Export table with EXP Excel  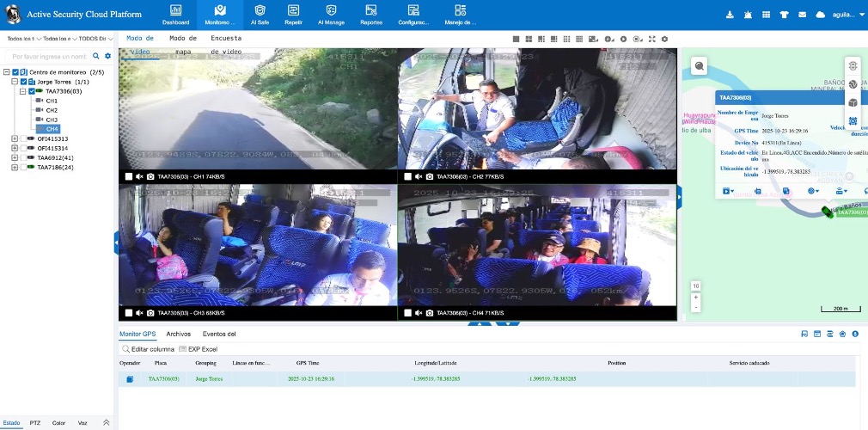[199, 349]
